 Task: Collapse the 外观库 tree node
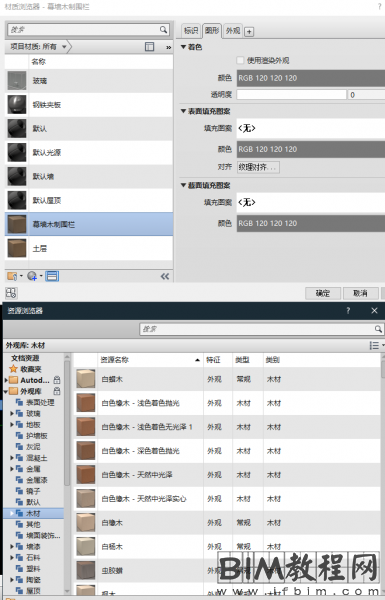[6, 391]
